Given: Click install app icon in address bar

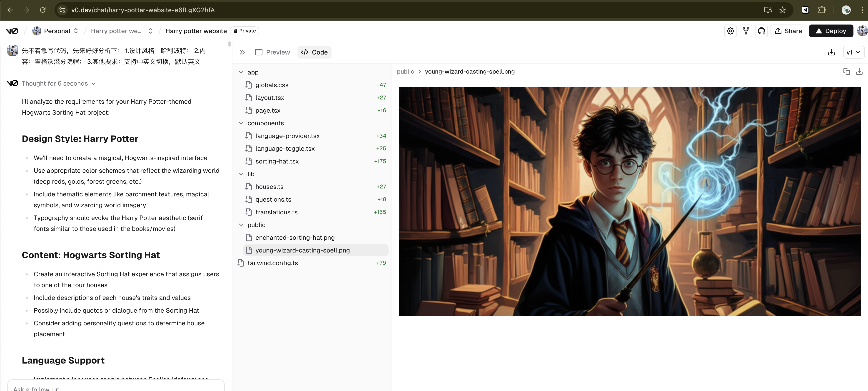Looking at the screenshot, I should [768, 10].
